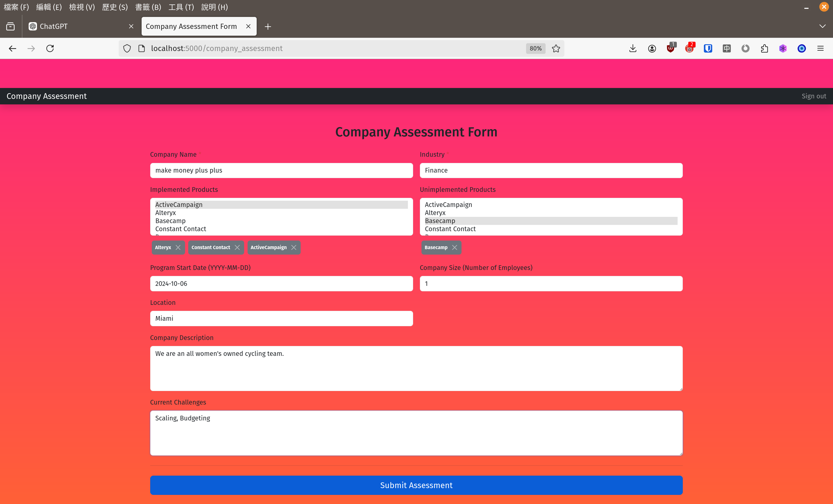Reload the current page
This screenshot has height=504, width=833.
tap(50, 48)
